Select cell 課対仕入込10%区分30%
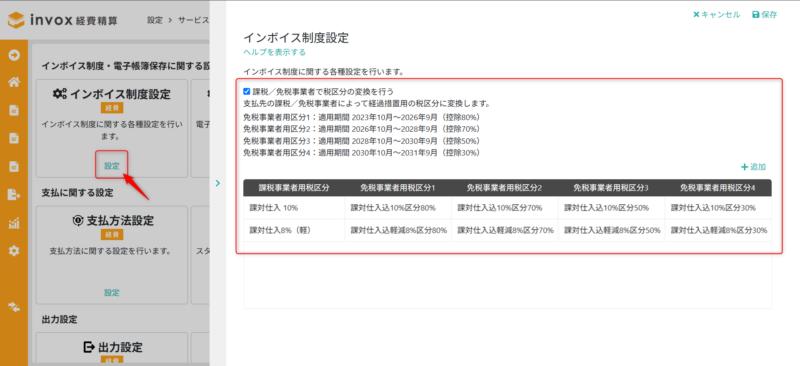 point(717,208)
